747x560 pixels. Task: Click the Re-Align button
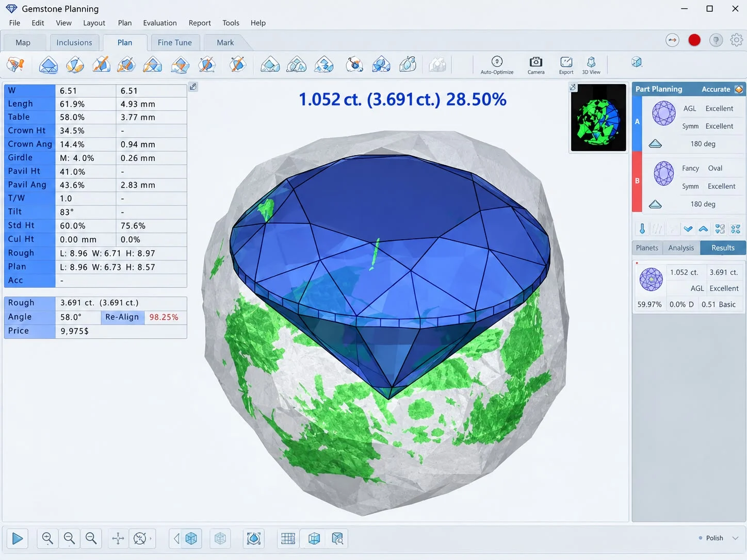122,317
